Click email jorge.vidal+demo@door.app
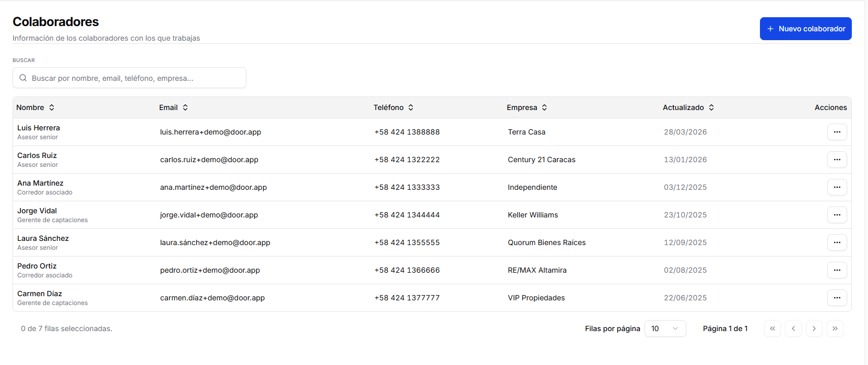This screenshot has height=365, width=868. point(209,215)
